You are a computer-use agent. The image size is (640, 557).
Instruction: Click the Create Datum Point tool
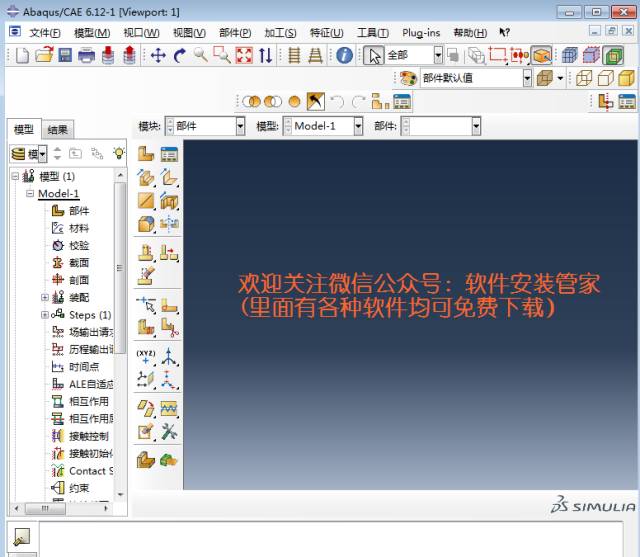[x=146, y=357]
